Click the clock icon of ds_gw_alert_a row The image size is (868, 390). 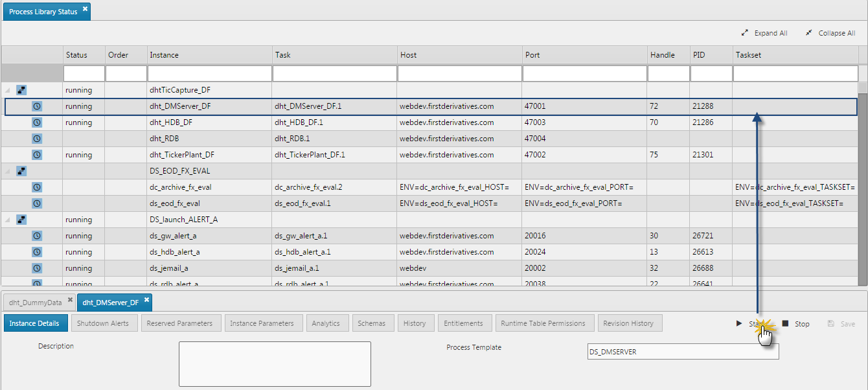(x=37, y=236)
